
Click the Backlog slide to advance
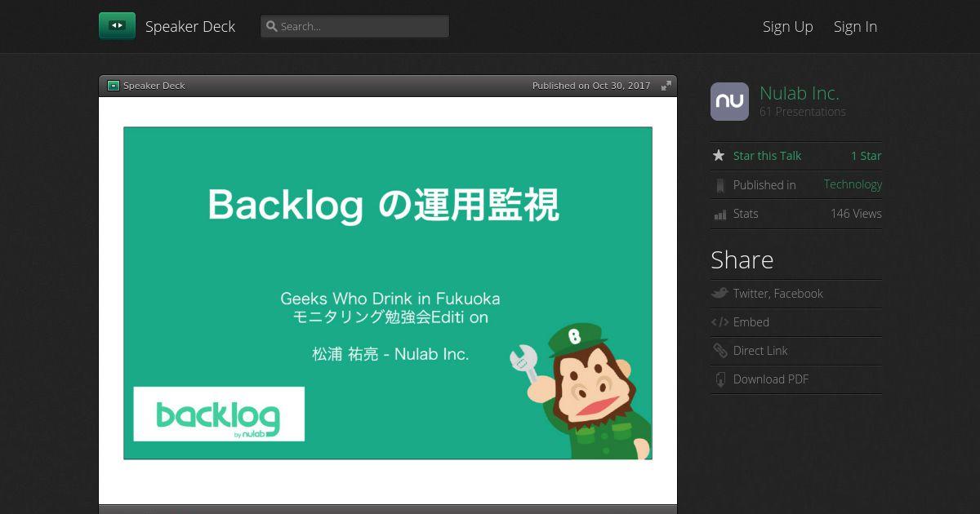pos(388,293)
